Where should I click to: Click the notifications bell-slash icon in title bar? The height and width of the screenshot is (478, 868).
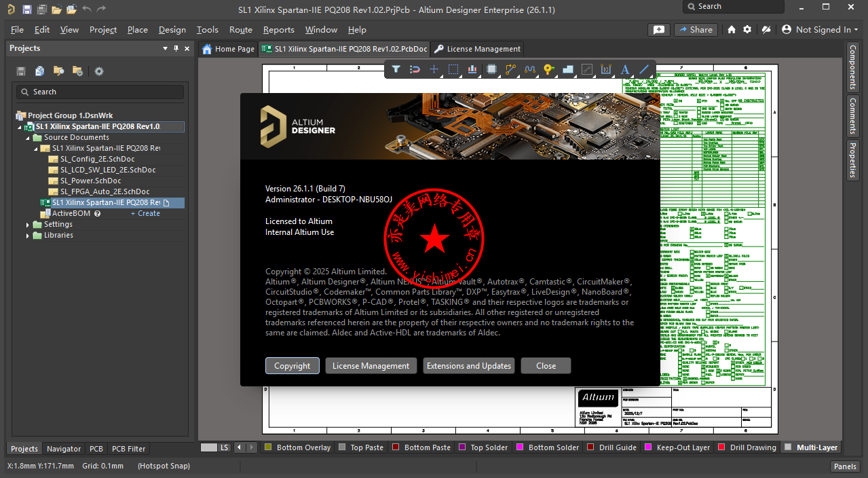tap(766, 30)
